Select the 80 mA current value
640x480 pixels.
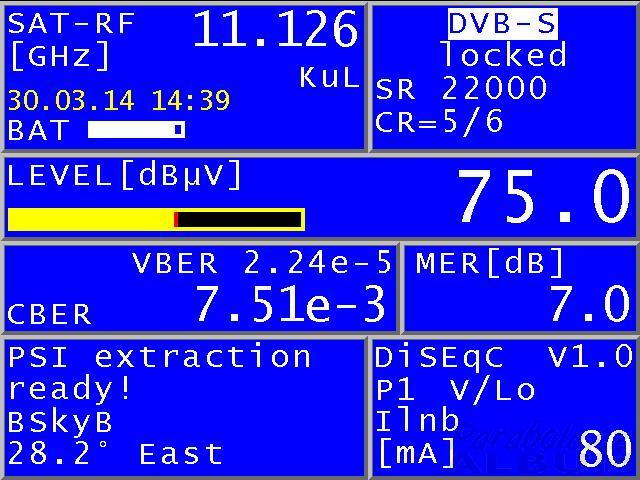[605, 449]
